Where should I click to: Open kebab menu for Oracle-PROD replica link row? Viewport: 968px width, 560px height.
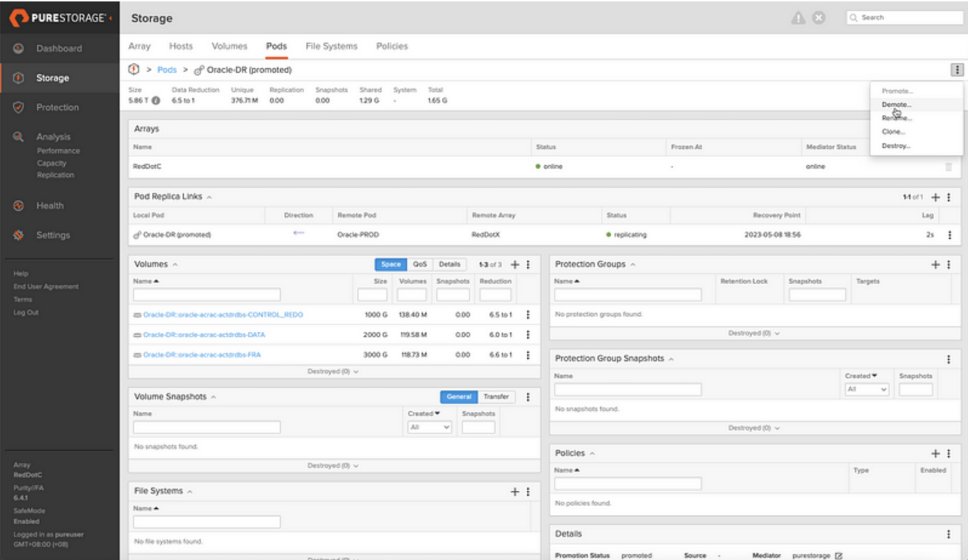[x=949, y=235]
